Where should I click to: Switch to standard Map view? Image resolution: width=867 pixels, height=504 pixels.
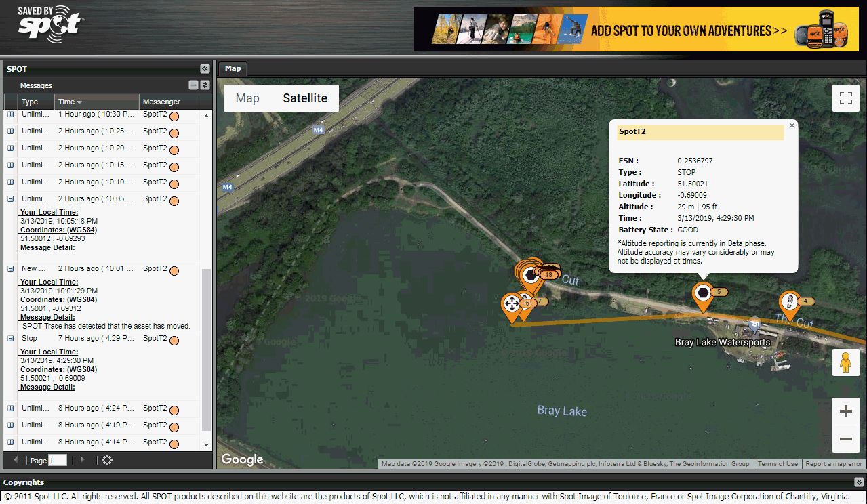click(x=247, y=98)
